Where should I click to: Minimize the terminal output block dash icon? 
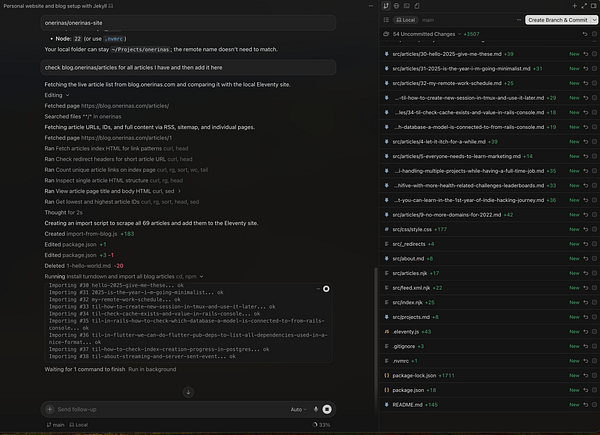(318, 289)
